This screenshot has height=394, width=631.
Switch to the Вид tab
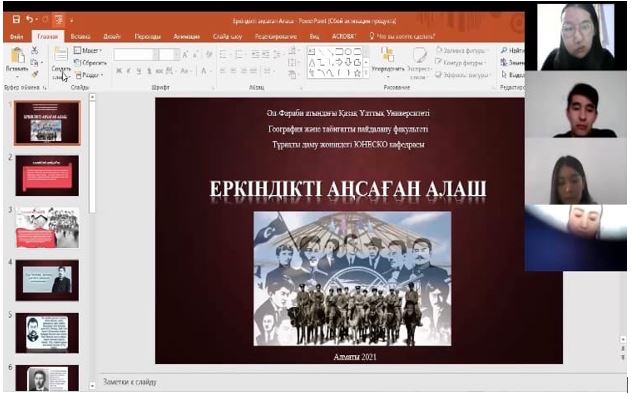314,36
